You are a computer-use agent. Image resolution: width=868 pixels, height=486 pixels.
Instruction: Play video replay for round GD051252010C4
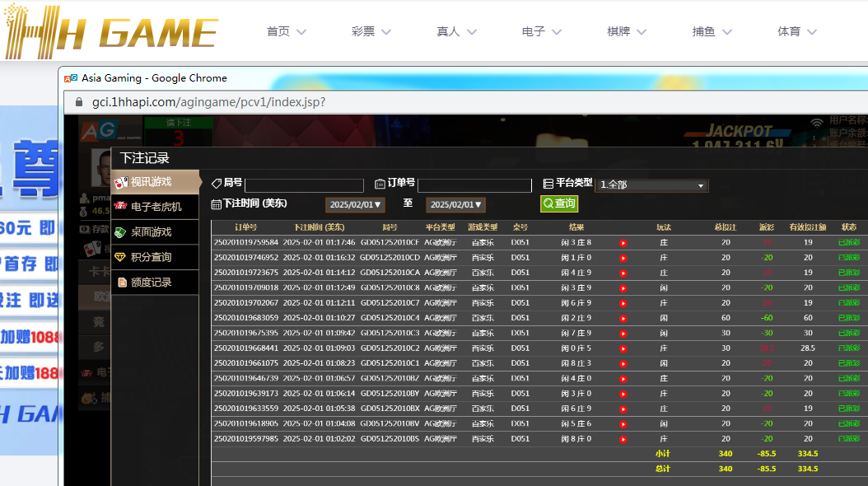click(x=623, y=318)
